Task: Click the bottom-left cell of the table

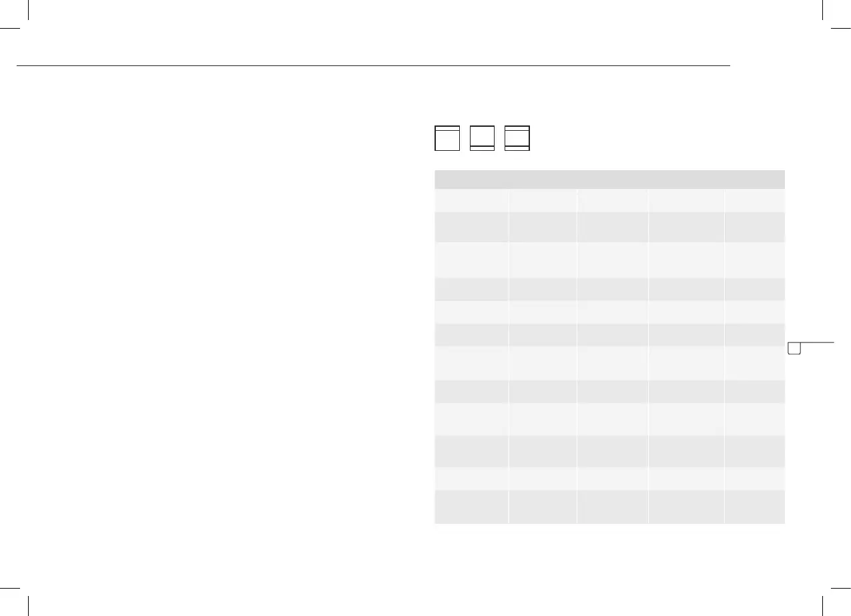Action: click(471, 507)
